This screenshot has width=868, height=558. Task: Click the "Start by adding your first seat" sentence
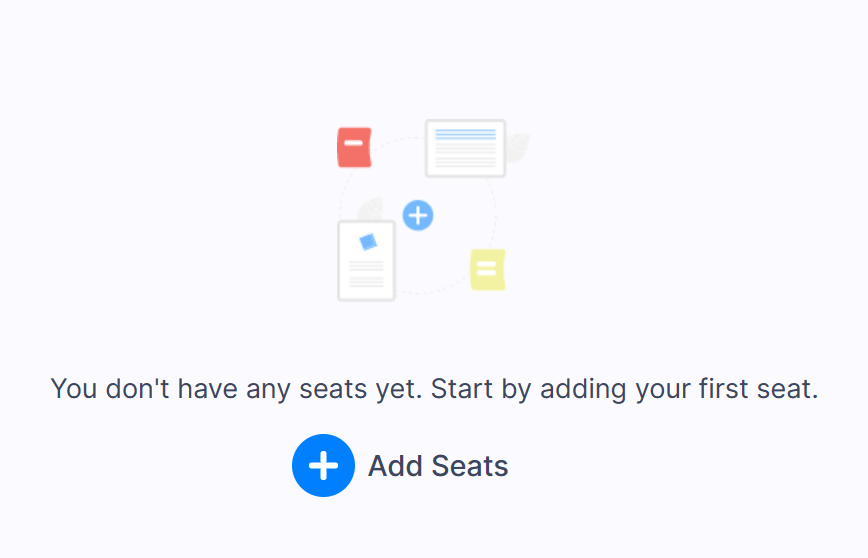point(624,389)
